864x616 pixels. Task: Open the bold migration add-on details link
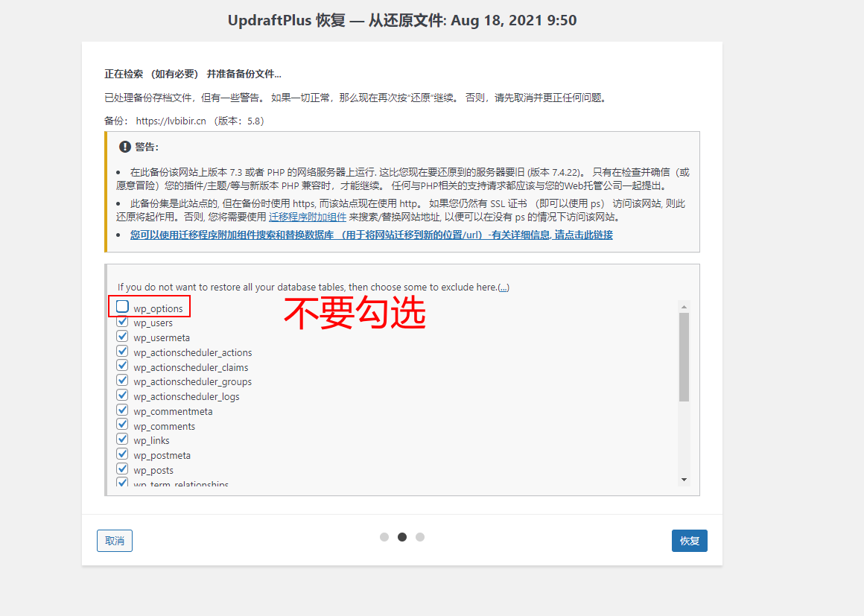point(371,235)
